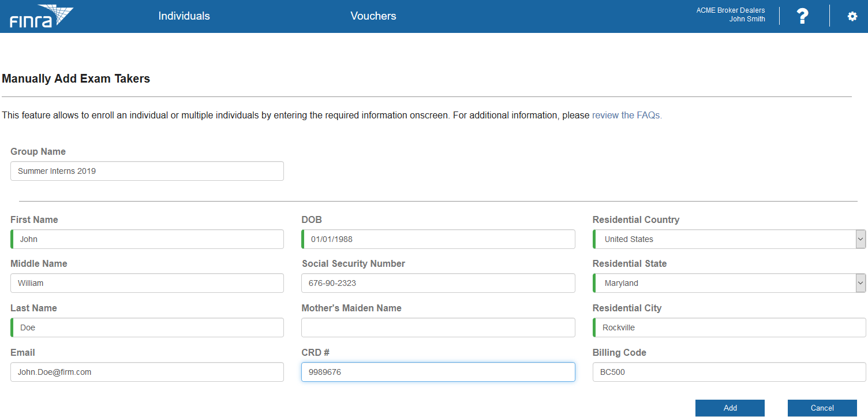Select the Middle Name text box

coord(147,283)
